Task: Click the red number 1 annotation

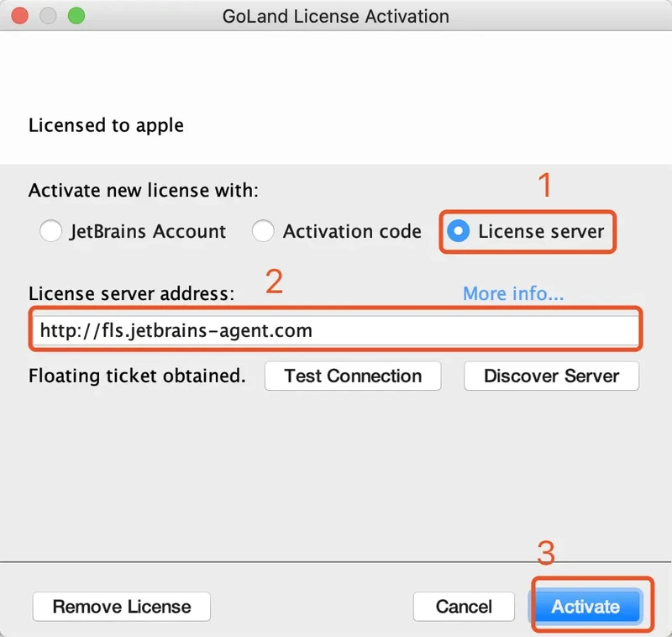Action: coord(545,185)
